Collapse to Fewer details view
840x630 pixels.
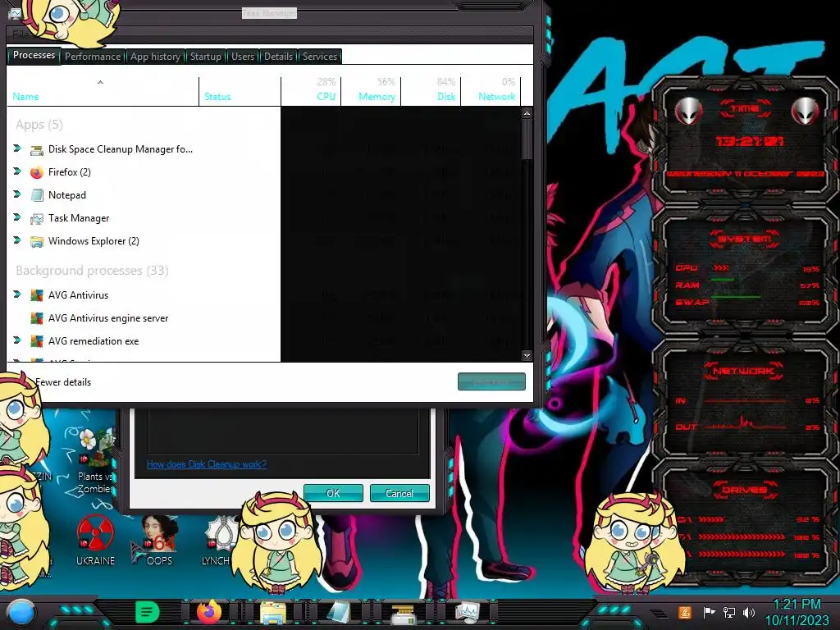point(62,382)
